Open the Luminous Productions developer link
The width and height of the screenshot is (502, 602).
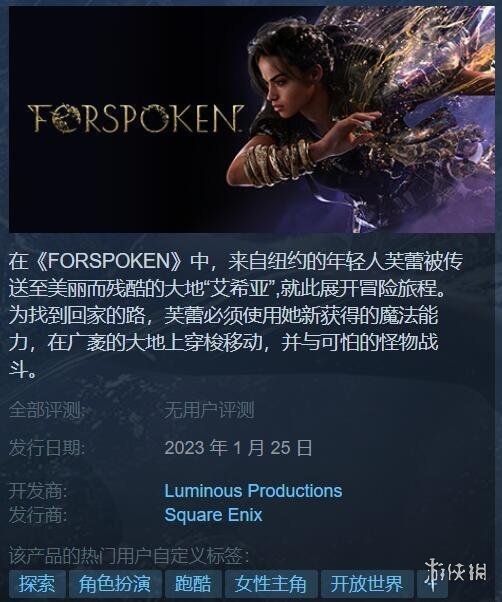(x=253, y=491)
